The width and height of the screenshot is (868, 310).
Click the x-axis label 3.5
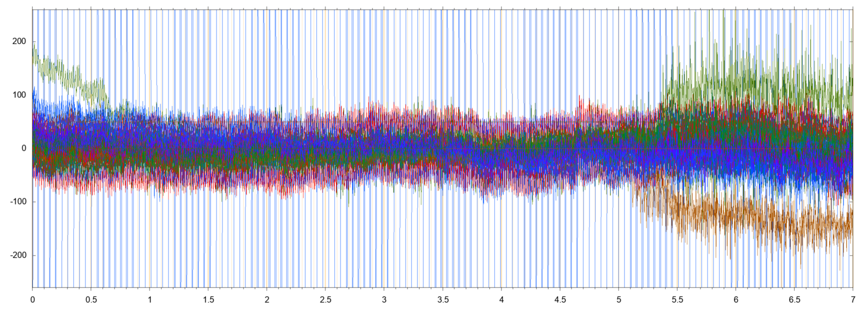pyautogui.click(x=443, y=299)
